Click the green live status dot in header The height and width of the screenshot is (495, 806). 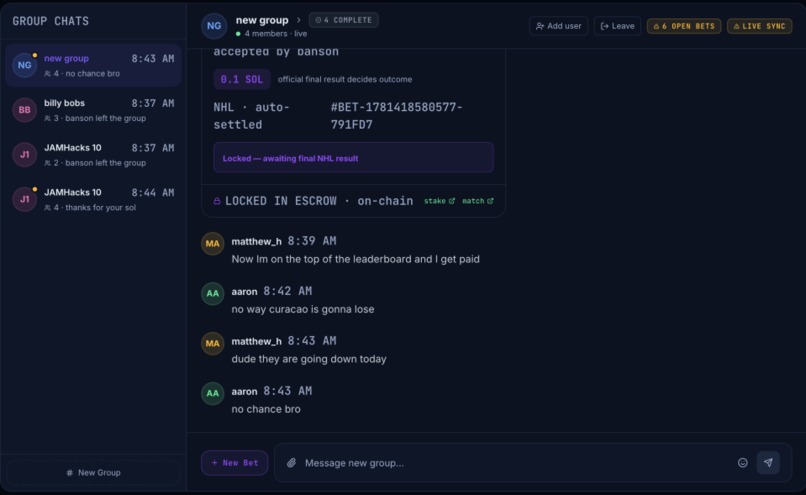click(238, 34)
